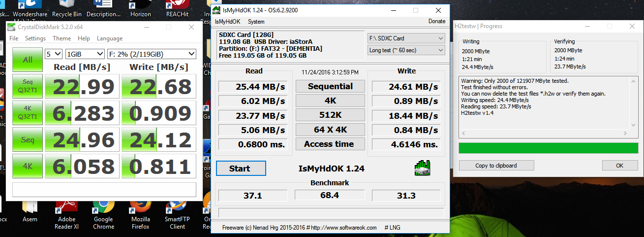
Task: Click the 6.058 4K read result
Action: point(82,167)
